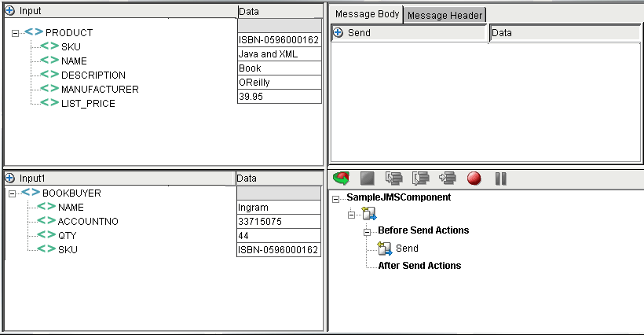This screenshot has width=644, height=335.
Task: Click the step over toolbar icon
Action: point(421,179)
